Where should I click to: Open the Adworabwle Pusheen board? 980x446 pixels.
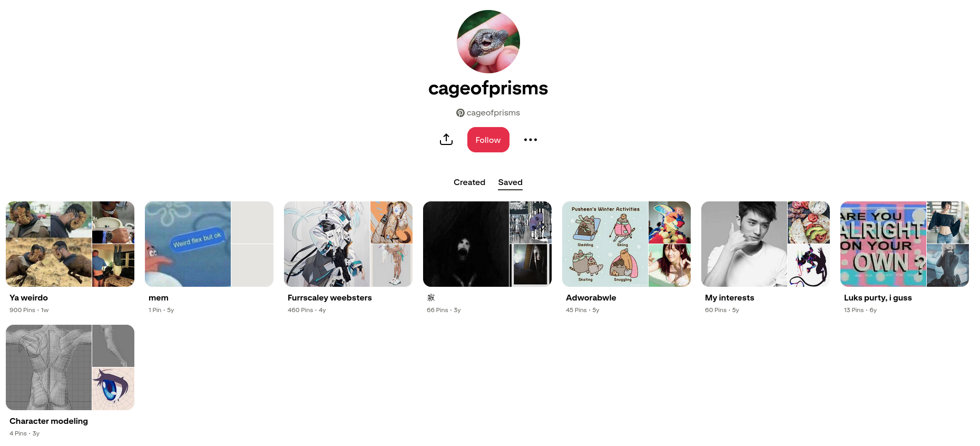[x=626, y=244]
